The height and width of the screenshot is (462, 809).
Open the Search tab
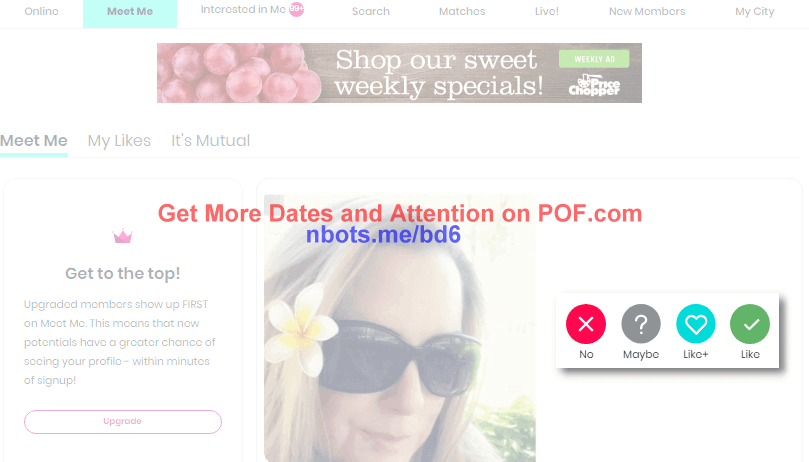pyautogui.click(x=370, y=11)
